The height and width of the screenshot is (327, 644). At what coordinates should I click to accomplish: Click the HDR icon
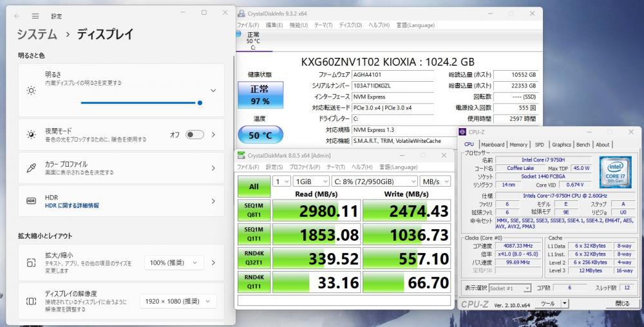[31, 201]
